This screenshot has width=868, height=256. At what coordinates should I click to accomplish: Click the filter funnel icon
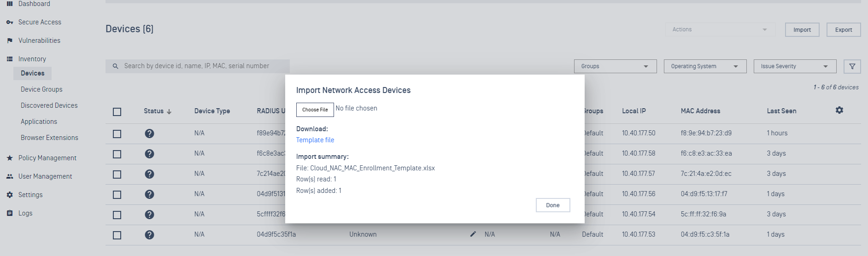852,66
